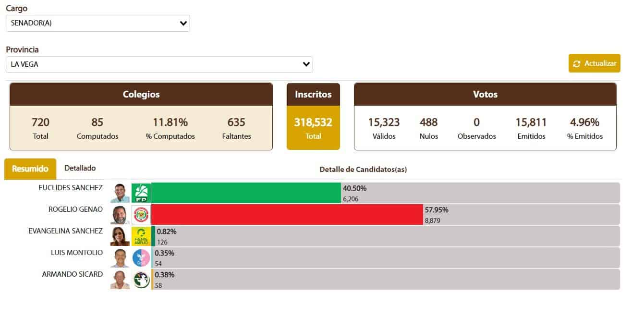Click the red 57.95% vote bar
This screenshot has height=318, width=644.
click(x=287, y=214)
